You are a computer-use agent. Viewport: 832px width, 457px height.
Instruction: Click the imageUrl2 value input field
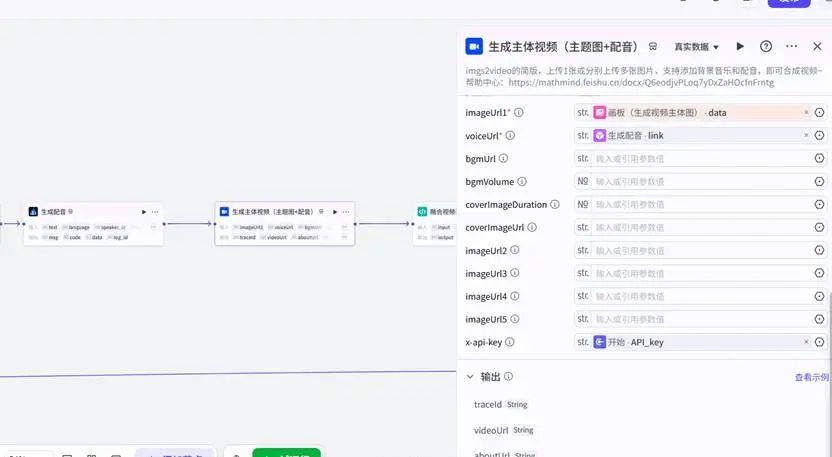(701, 250)
